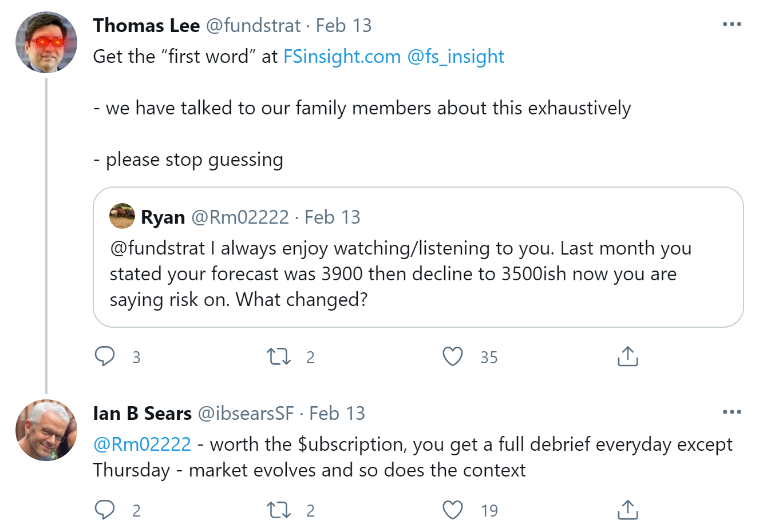Open Thomas Lee's profile picture
The image size is (759, 532).
pos(46,42)
